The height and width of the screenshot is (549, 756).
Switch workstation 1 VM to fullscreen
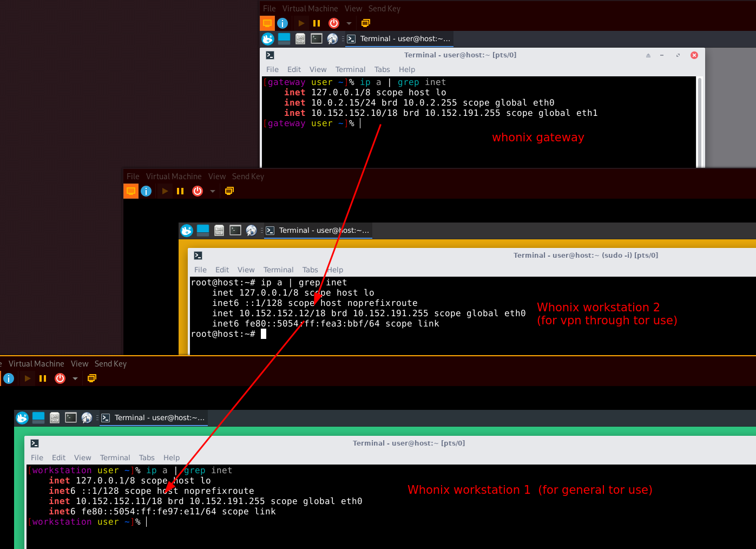(92, 378)
